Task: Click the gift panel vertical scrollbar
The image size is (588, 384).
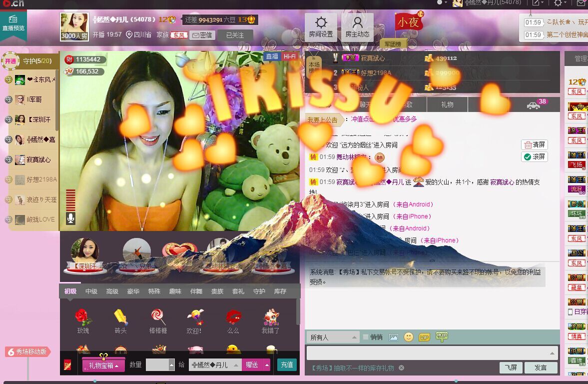Action: (x=298, y=311)
